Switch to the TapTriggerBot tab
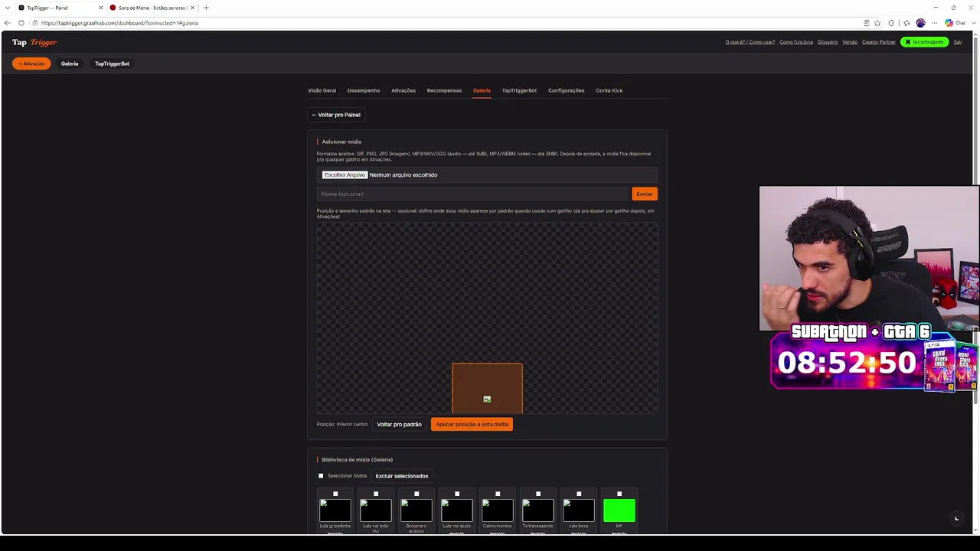The width and height of the screenshot is (980, 551). (x=519, y=90)
